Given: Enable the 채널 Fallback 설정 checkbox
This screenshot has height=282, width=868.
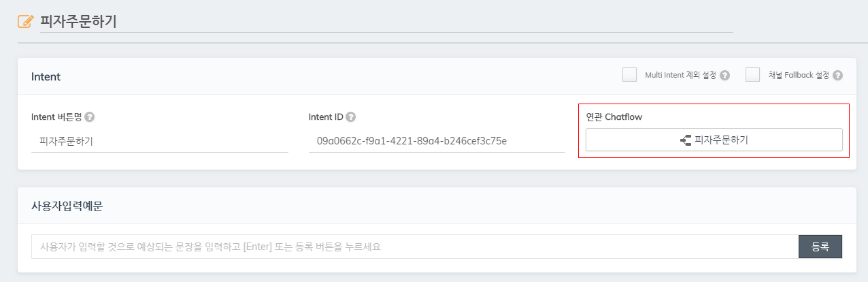Looking at the screenshot, I should tap(752, 75).
